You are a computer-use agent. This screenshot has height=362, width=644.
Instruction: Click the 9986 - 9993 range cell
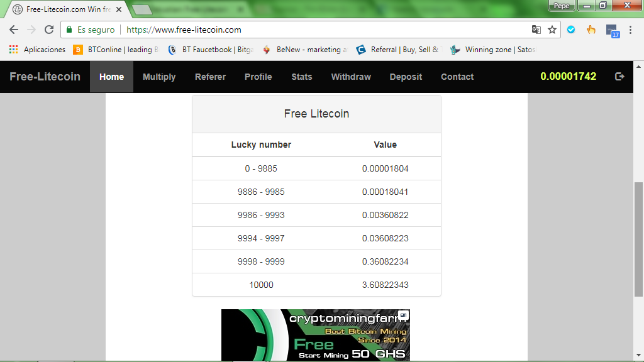261,215
